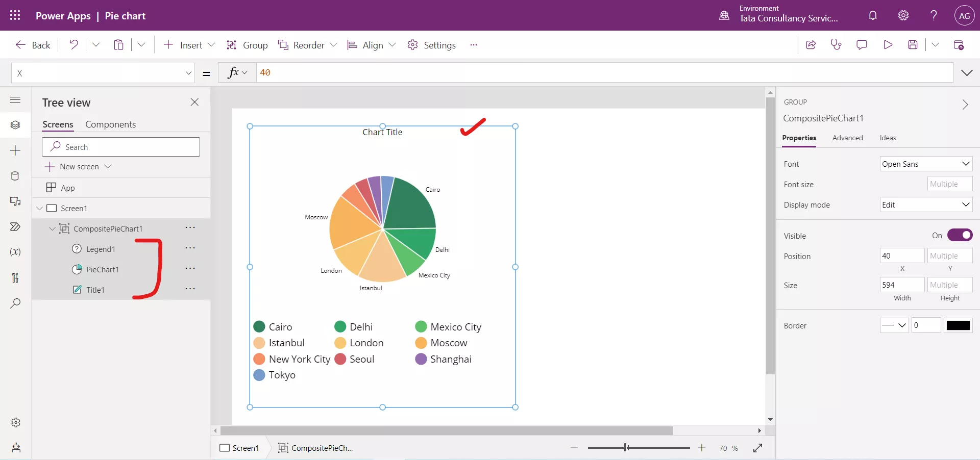
Task: Run the App checker stethoscope icon
Action: [837, 44]
